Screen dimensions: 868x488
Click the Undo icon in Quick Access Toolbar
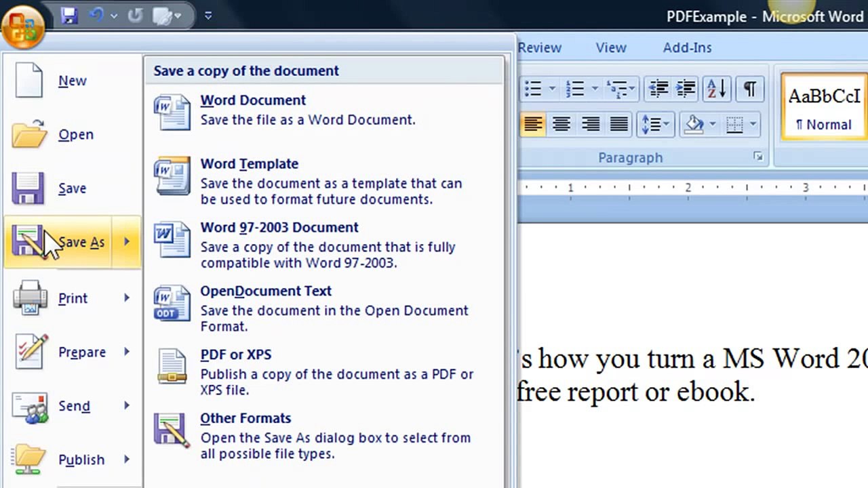pos(97,16)
